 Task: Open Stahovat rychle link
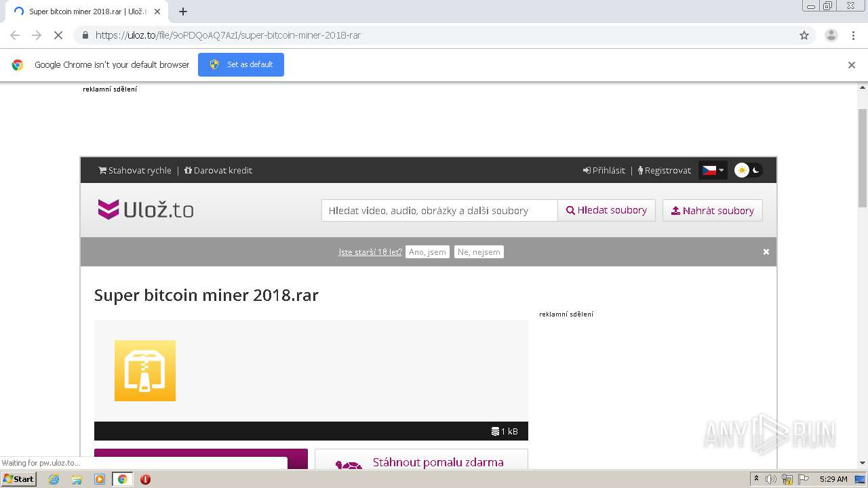coord(135,170)
